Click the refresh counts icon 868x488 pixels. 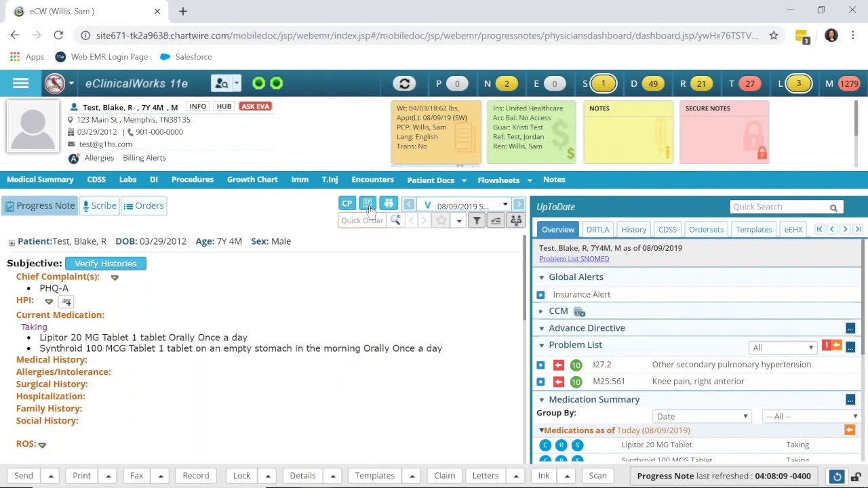point(404,83)
